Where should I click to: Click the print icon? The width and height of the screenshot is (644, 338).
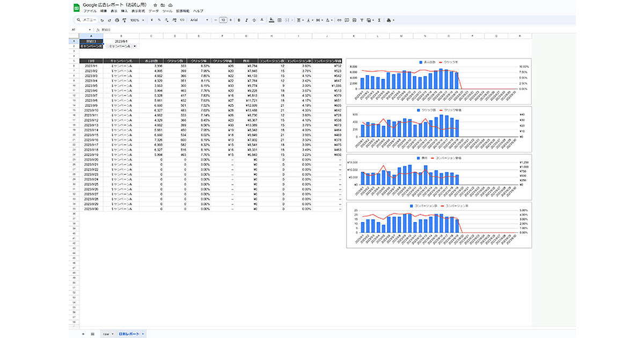click(x=117, y=20)
